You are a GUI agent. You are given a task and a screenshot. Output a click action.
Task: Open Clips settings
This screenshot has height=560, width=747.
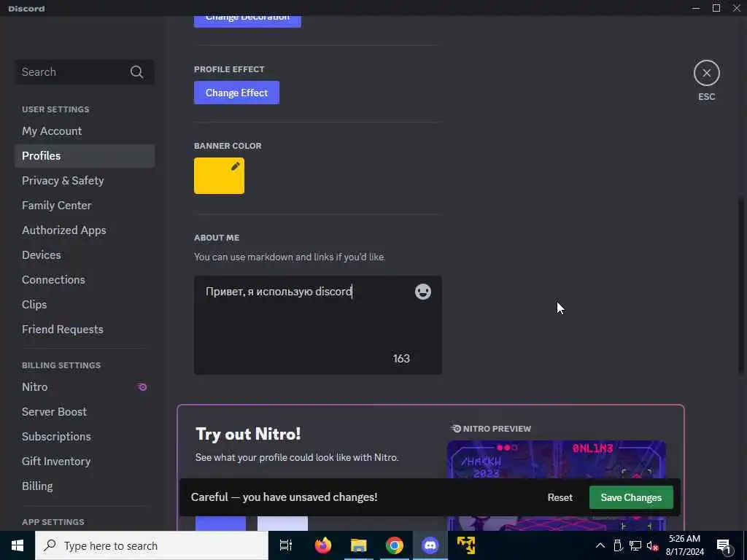click(85, 304)
